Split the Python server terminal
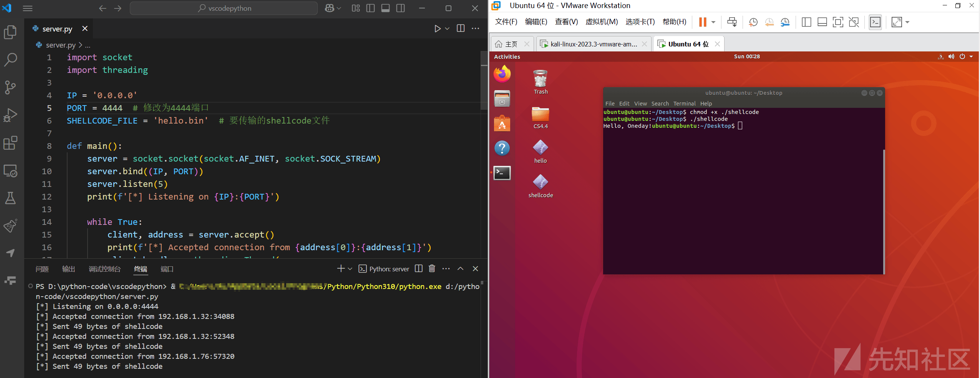 pyautogui.click(x=419, y=269)
